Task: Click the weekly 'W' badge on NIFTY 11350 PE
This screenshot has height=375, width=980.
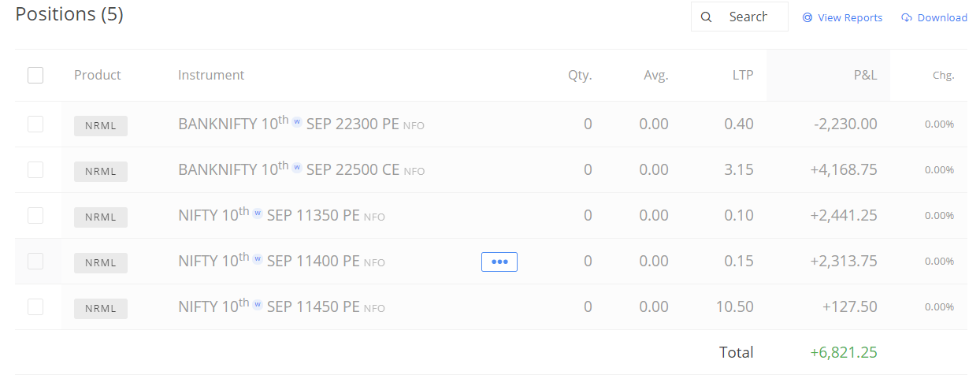Action: click(258, 213)
